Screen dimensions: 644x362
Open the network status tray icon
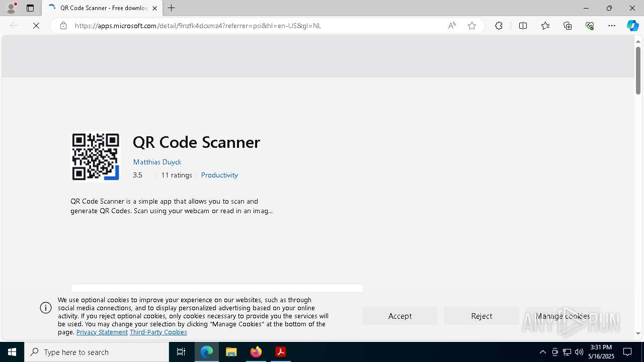tap(567, 352)
